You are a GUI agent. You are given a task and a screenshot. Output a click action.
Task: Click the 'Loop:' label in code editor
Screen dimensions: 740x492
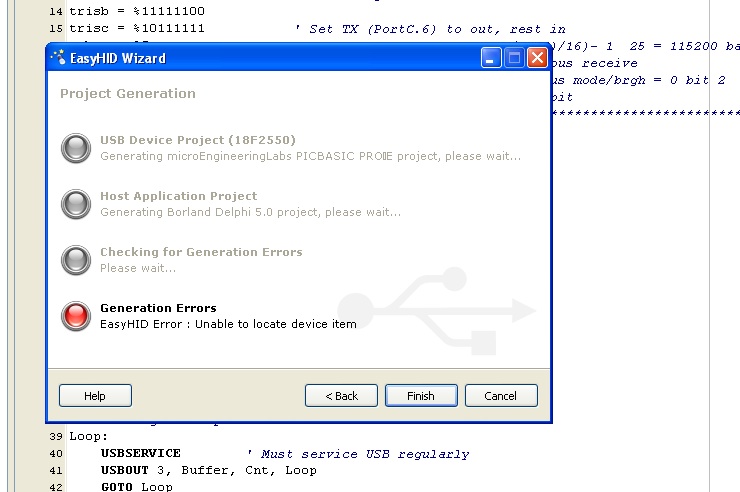pos(89,436)
